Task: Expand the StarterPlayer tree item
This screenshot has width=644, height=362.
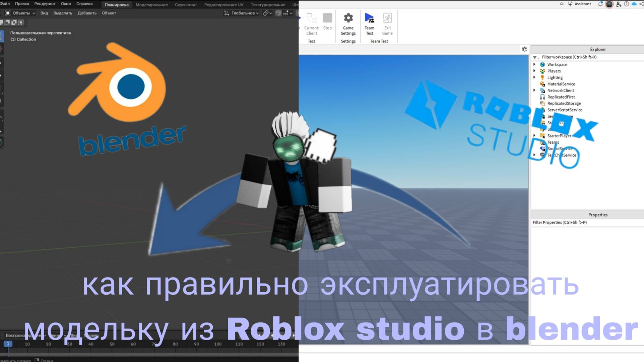Action: [534, 135]
